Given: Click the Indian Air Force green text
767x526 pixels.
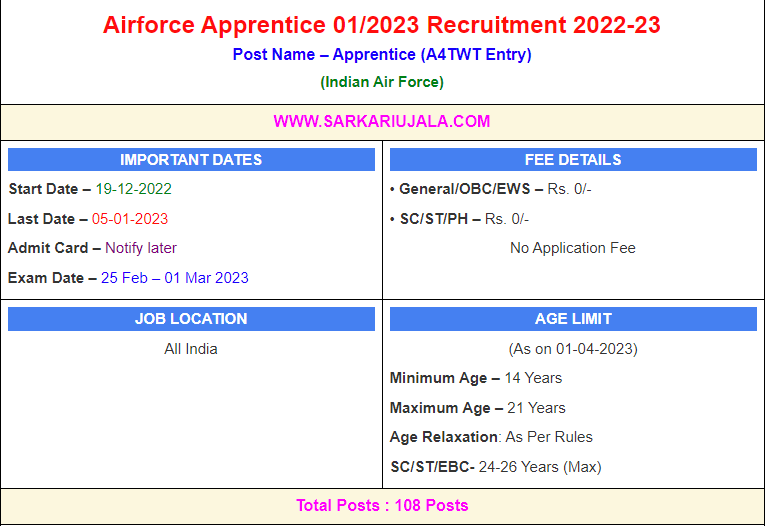Looking at the screenshot, I should pyautogui.click(x=382, y=82).
